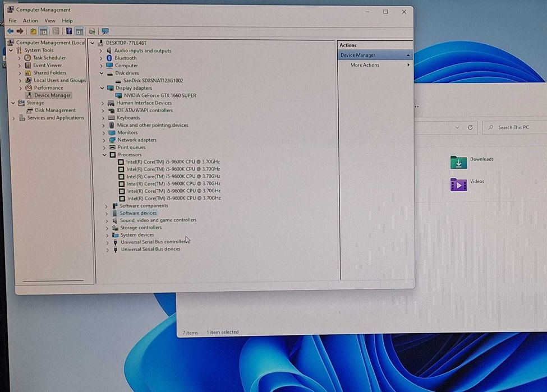Expand Human Interface Devices
547x392 pixels.
point(103,103)
